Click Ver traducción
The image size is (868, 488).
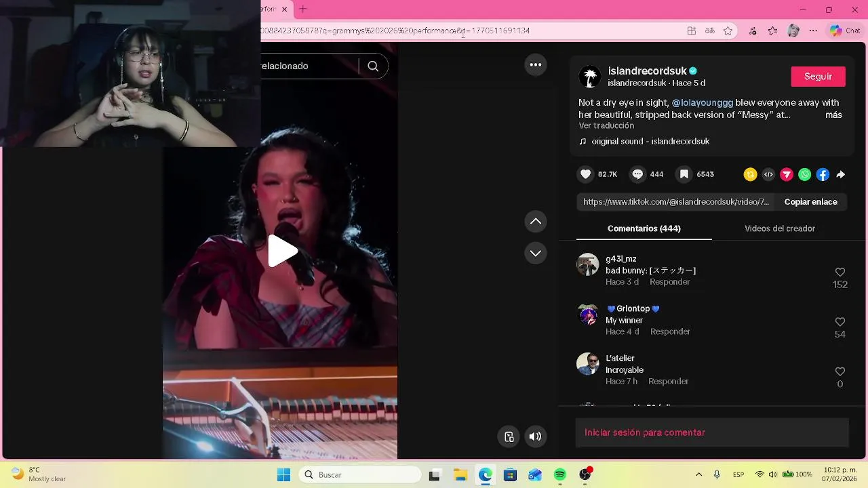point(606,125)
